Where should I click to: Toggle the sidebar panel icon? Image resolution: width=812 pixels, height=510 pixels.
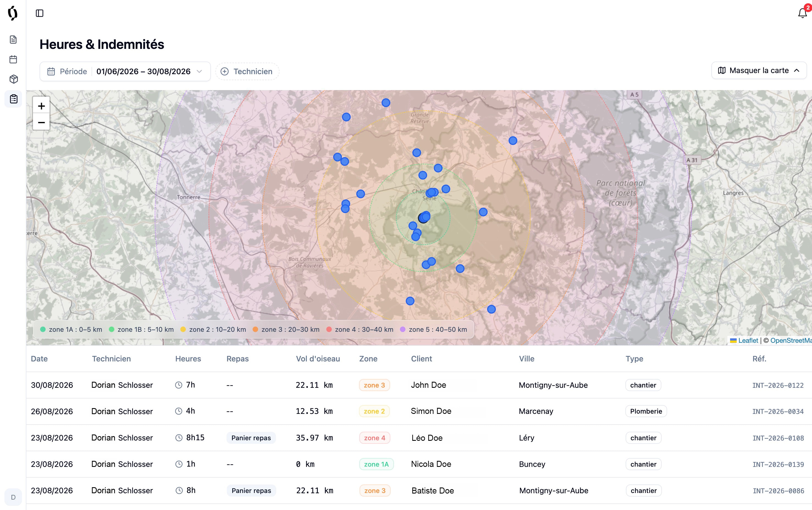coord(40,13)
